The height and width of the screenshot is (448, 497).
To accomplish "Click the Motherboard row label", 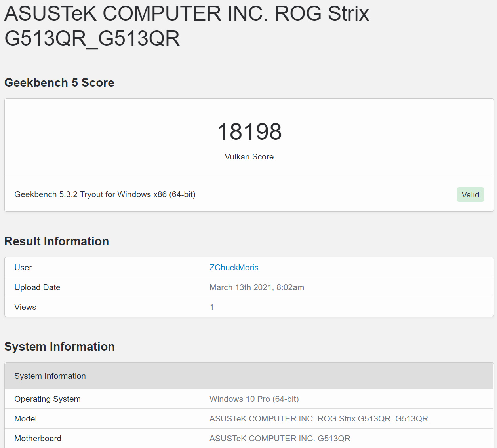I will click(x=38, y=439).
